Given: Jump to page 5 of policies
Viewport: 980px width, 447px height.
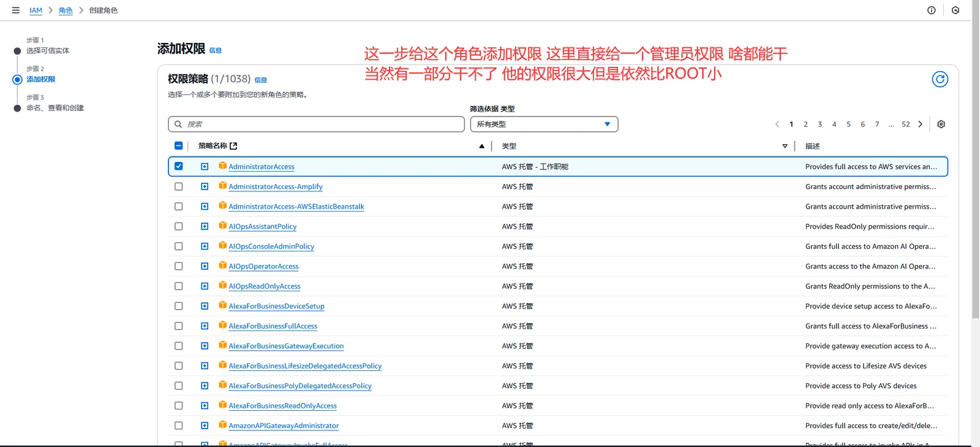Looking at the screenshot, I should click(848, 124).
